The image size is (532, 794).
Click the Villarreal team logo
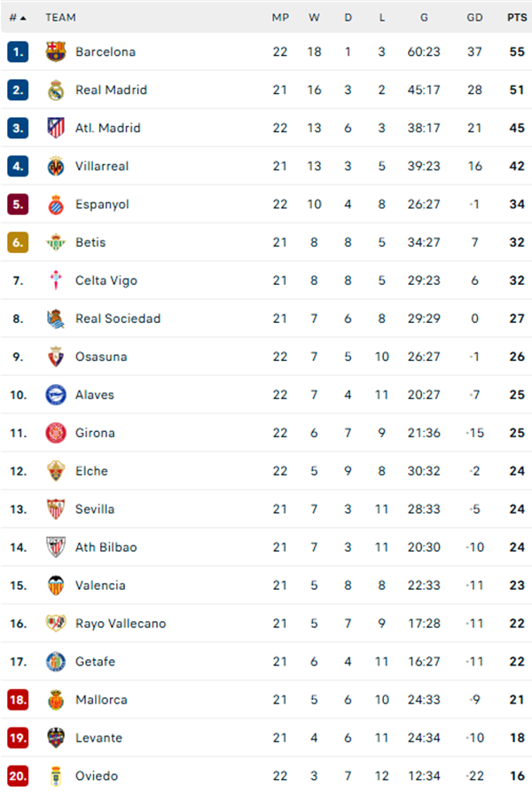click(x=55, y=166)
